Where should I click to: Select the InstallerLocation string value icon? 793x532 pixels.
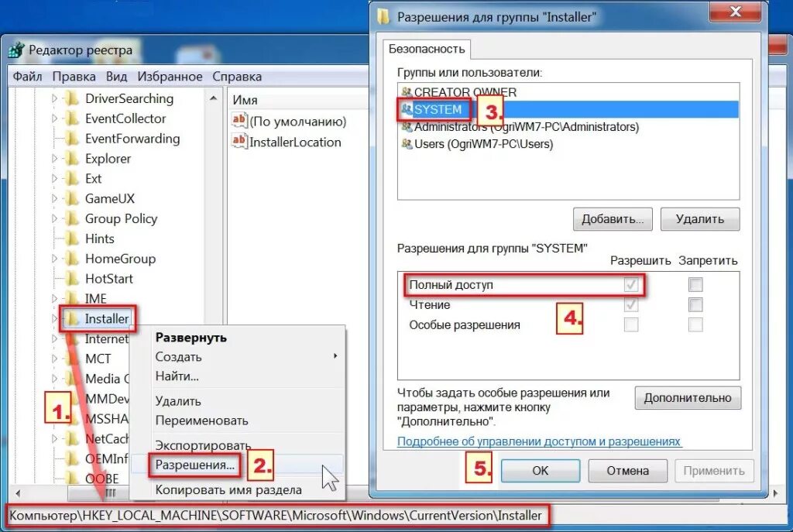point(239,141)
